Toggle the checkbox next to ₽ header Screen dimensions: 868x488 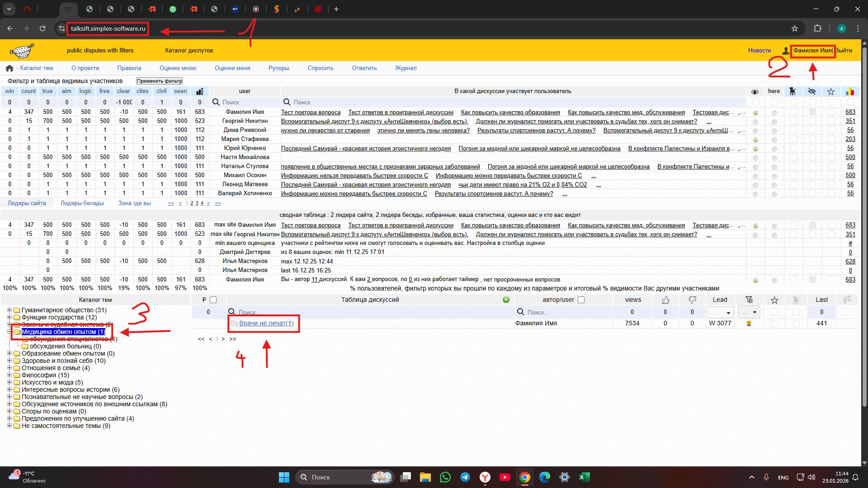(x=213, y=300)
